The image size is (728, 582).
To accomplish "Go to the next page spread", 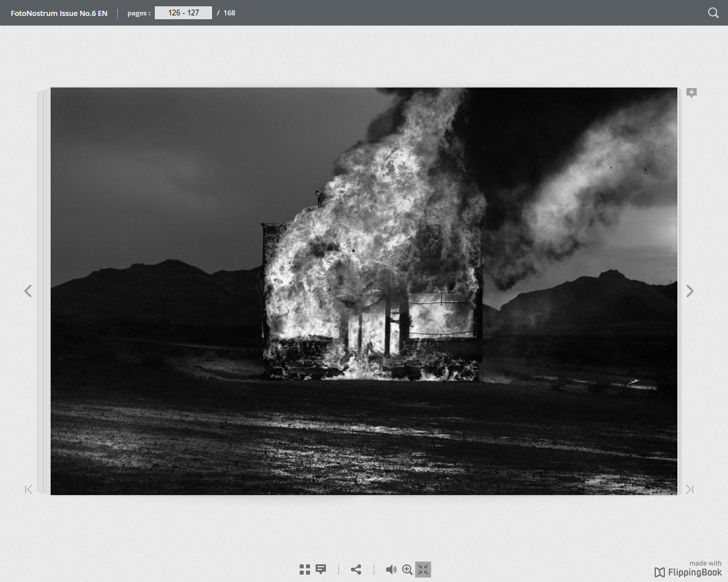I will click(x=690, y=291).
